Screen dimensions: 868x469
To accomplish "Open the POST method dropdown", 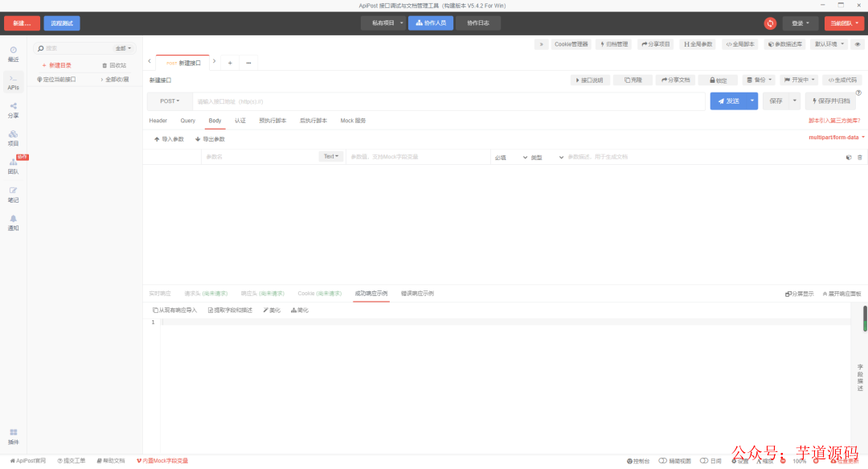I will coord(170,101).
